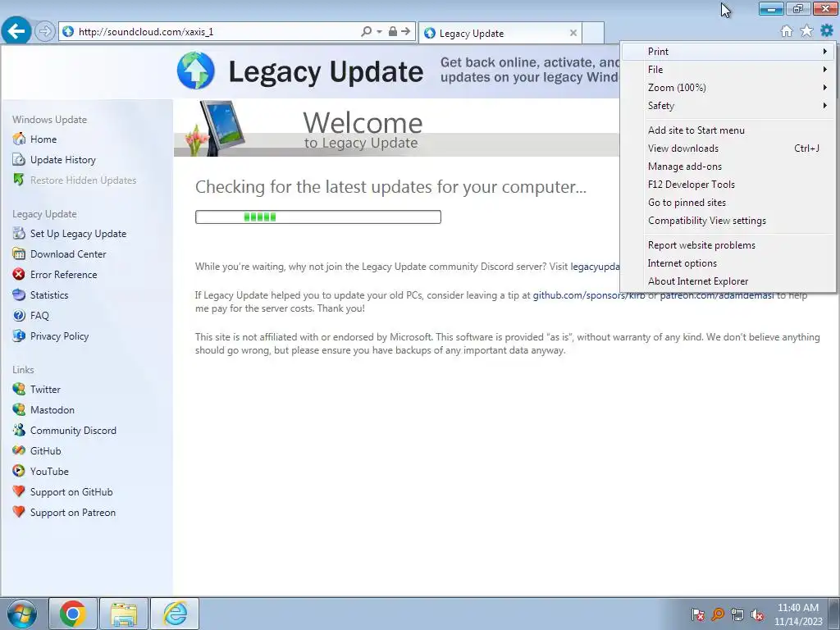Click the search magnifier in the address bar
This screenshot has height=630, width=840.
(367, 32)
